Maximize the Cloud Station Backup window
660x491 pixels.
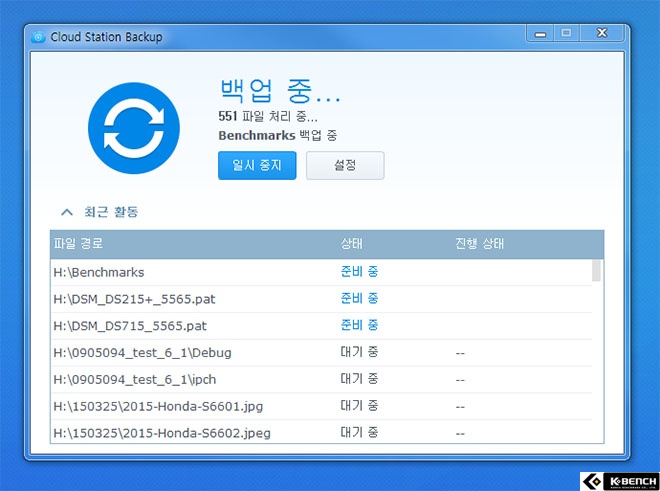pos(567,33)
